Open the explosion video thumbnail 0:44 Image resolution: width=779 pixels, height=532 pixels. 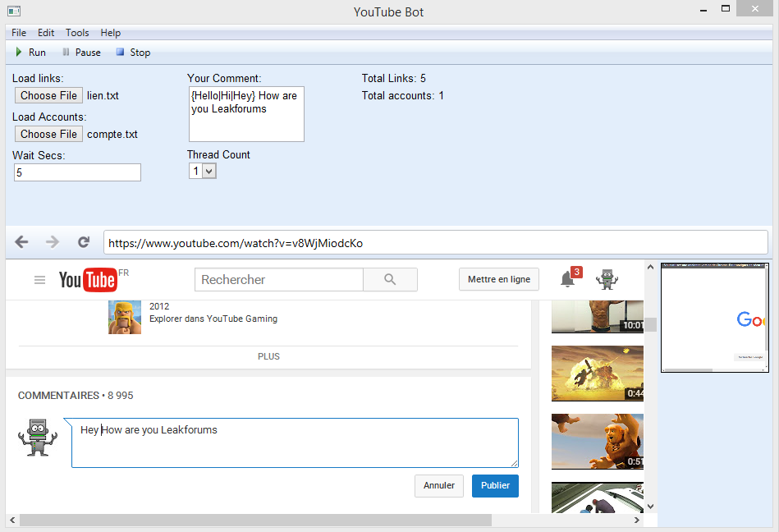(598, 374)
